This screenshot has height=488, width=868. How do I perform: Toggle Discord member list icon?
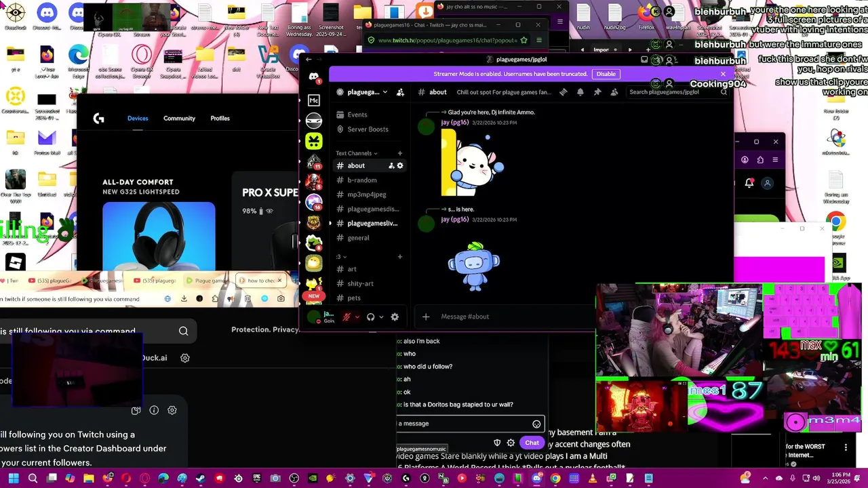coord(614,92)
